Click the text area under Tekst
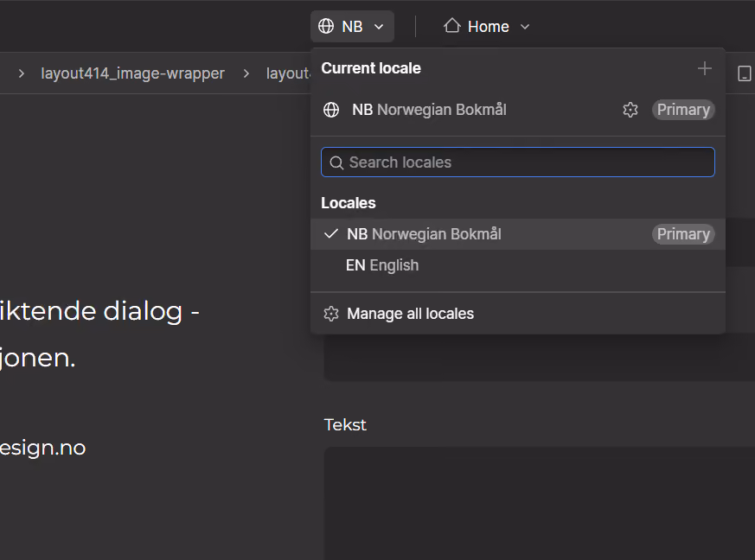 (x=540, y=503)
